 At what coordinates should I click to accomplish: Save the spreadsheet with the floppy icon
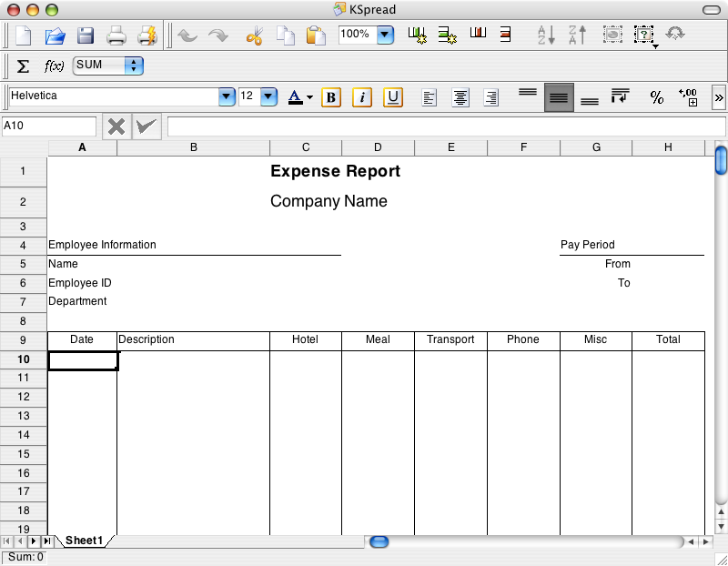(86, 35)
